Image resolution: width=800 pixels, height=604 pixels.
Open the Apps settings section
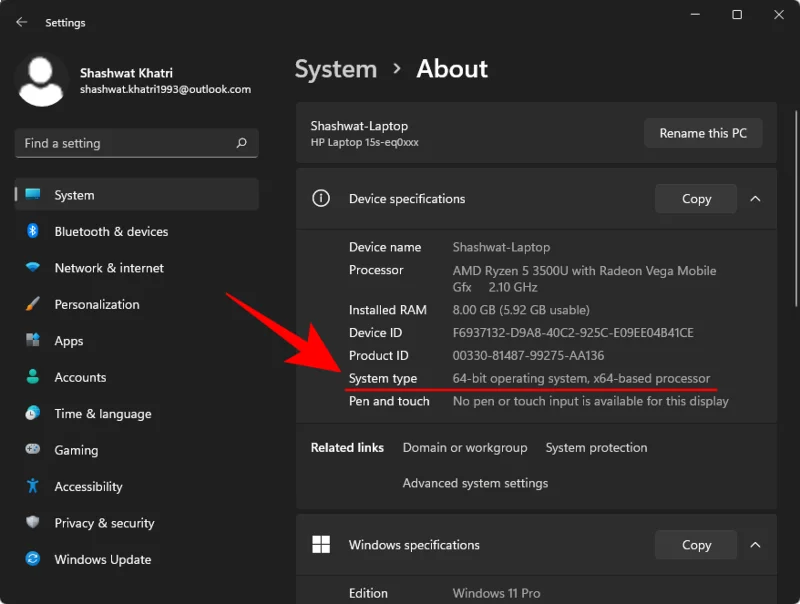(x=67, y=341)
